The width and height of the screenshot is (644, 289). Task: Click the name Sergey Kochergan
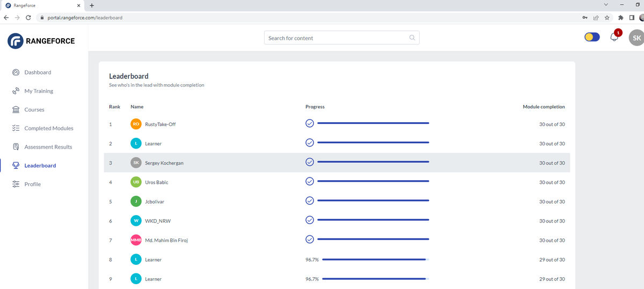coord(164,163)
